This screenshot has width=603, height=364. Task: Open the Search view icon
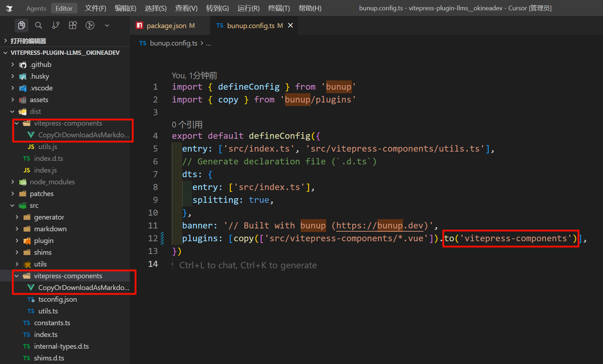coord(38,25)
